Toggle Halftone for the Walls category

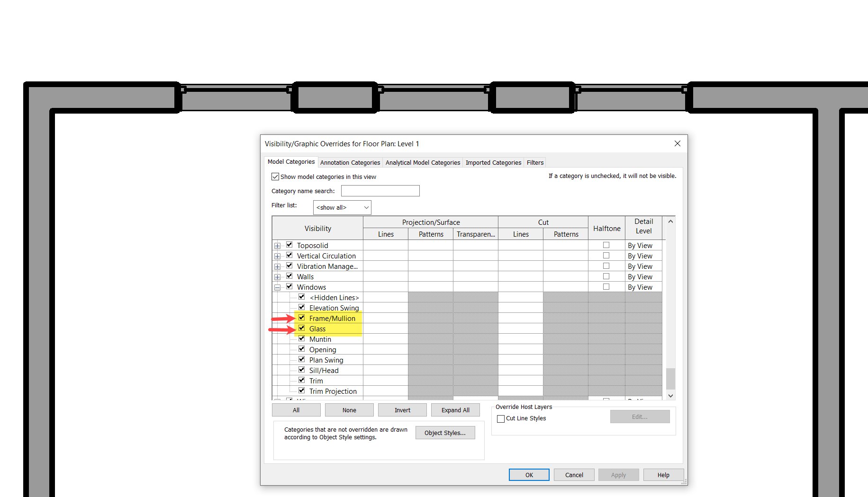[606, 276]
